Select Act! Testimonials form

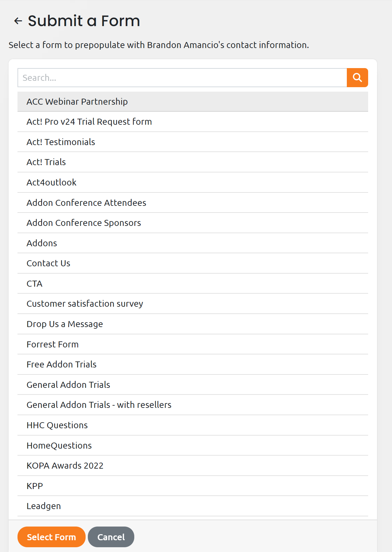click(193, 142)
